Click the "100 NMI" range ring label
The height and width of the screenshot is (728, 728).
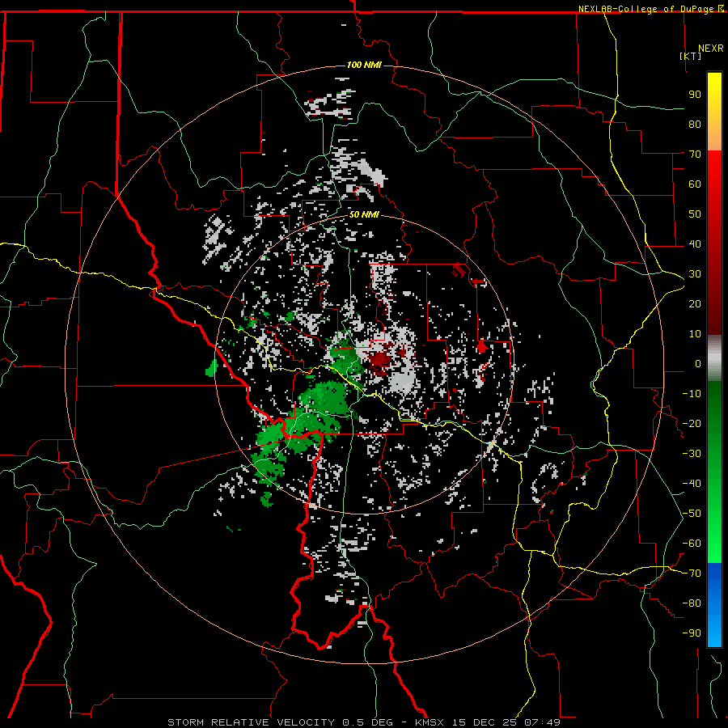(x=364, y=65)
